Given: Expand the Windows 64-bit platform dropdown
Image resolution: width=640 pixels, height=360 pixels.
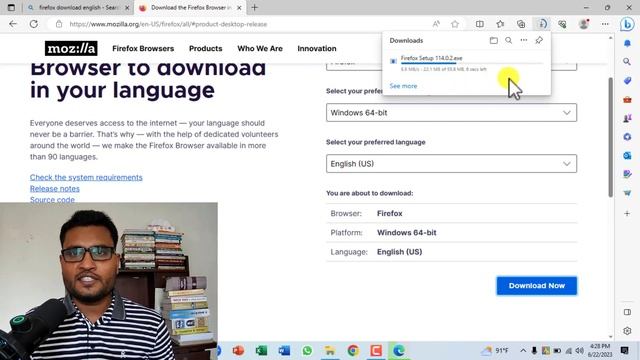Looking at the screenshot, I should click(x=451, y=113).
